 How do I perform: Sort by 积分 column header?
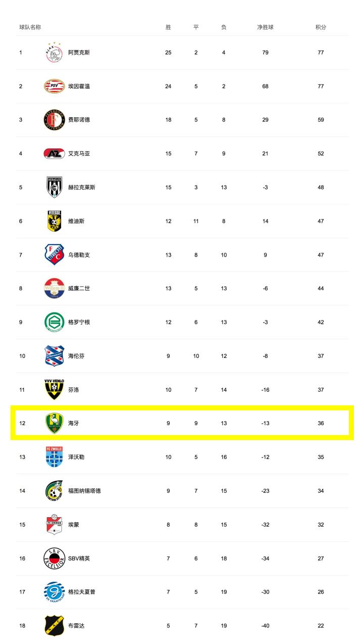[x=321, y=27]
